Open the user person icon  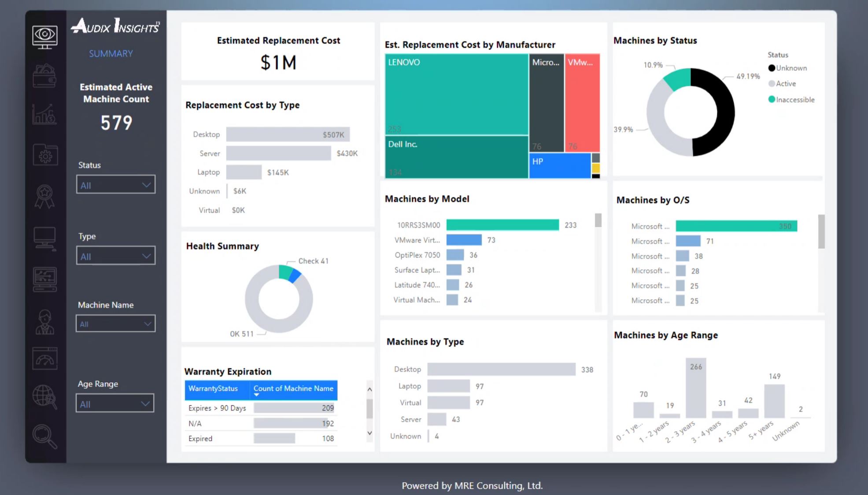pos(45,322)
